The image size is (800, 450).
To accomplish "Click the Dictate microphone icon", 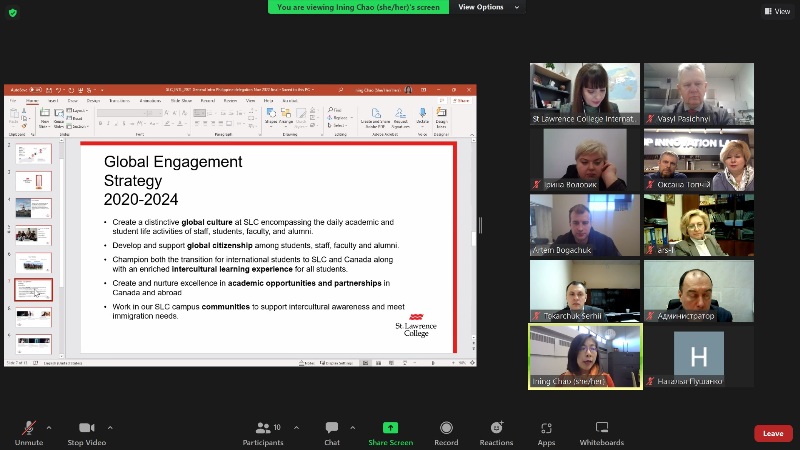I will click(x=422, y=116).
